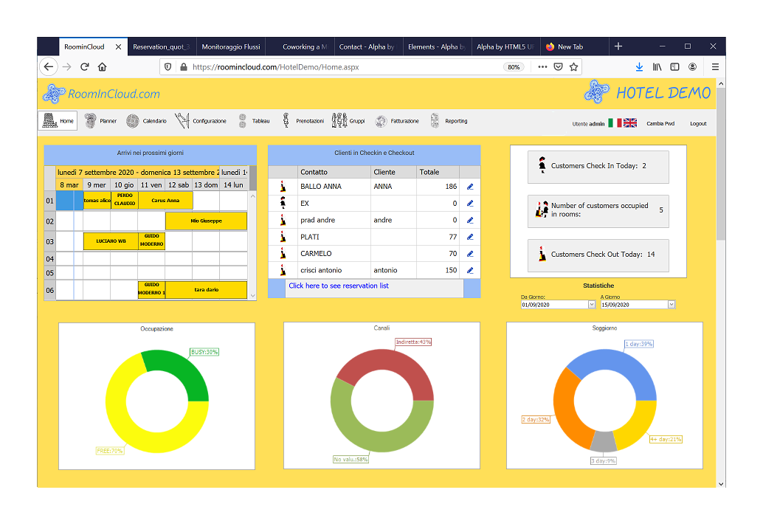
Task: Open the Gruppi section icon
Action: [x=339, y=121]
